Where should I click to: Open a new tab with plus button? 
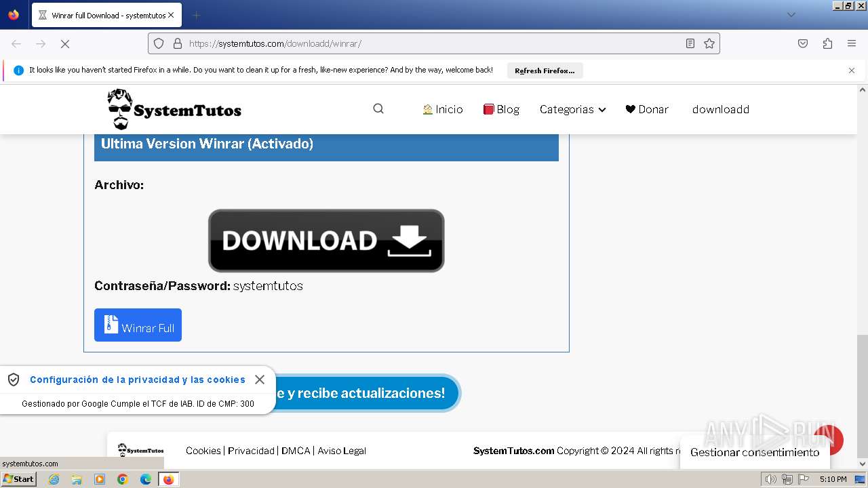click(196, 15)
